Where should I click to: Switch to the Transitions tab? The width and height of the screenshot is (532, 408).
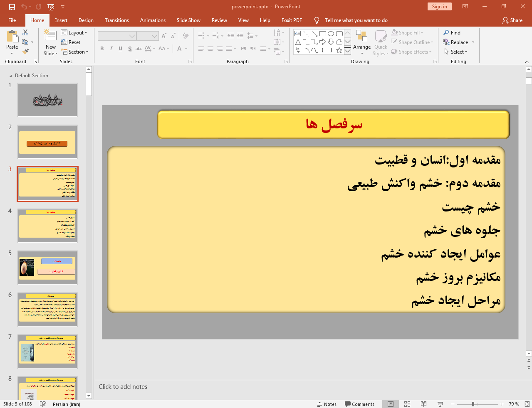[x=117, y=20]
